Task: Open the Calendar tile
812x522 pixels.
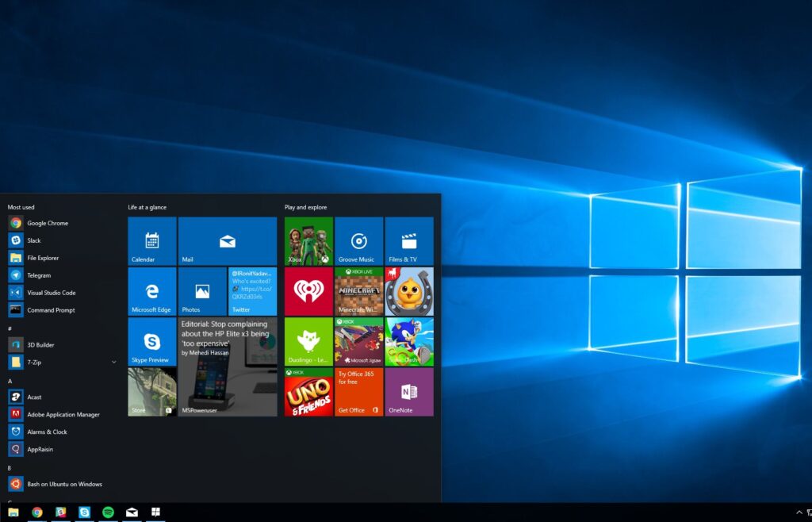Action: 152,241
